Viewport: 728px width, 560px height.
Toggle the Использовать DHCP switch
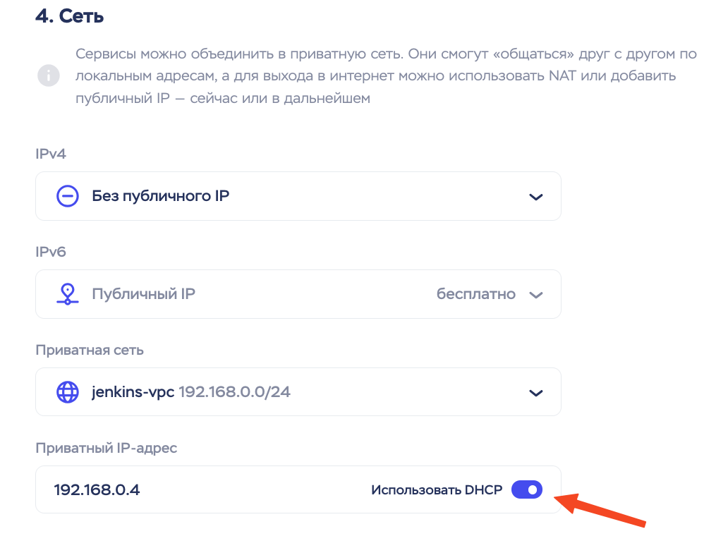point(527,489)
